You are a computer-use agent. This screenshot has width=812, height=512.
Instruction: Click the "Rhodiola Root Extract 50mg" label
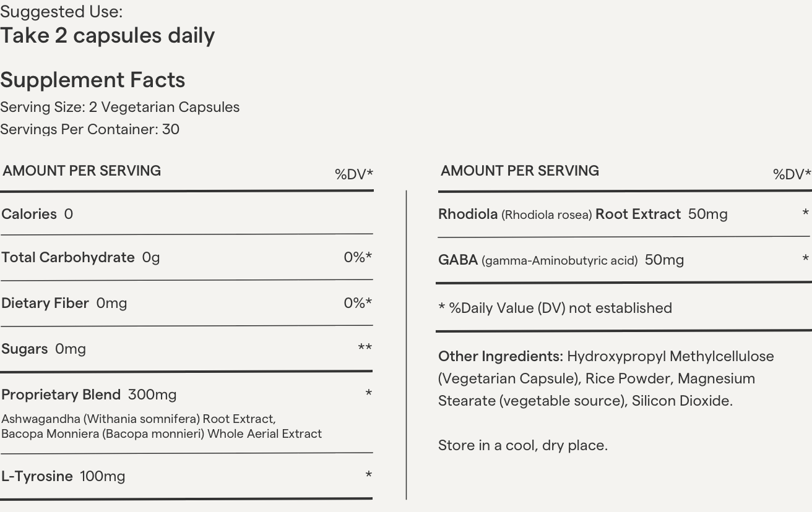pyautogui.click(x=582, y=215)
